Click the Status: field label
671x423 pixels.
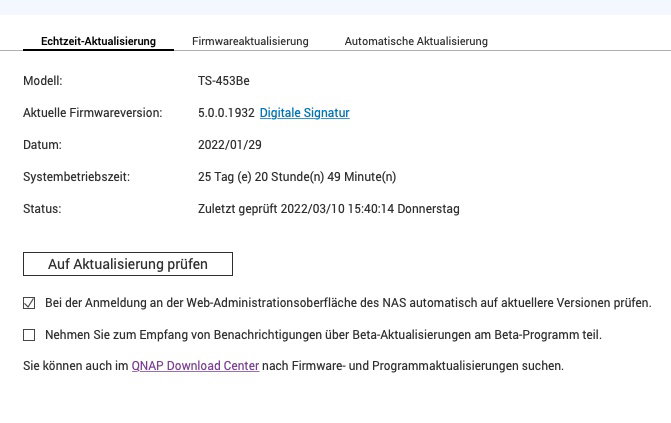(x=42, y=209)
